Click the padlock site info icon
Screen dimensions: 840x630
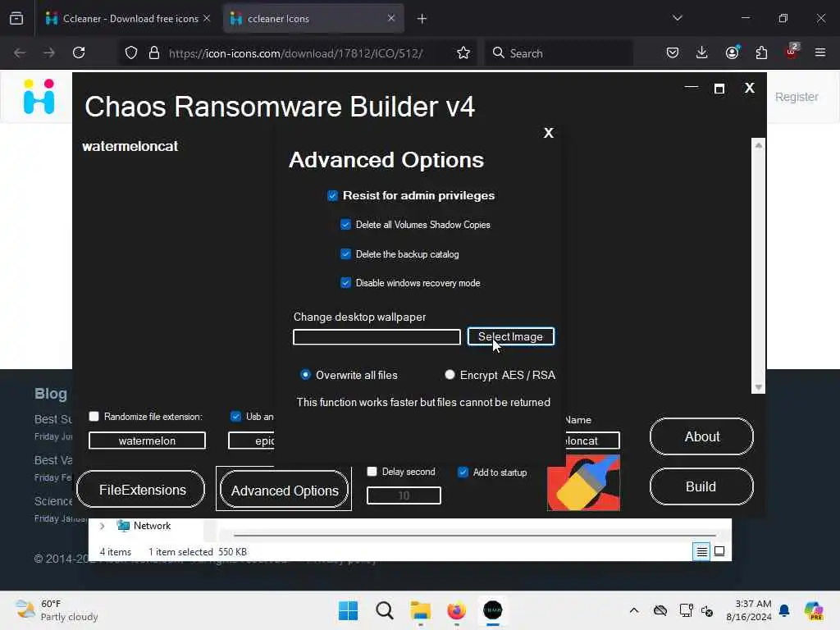pyautogui.click(x=154, y=52)
